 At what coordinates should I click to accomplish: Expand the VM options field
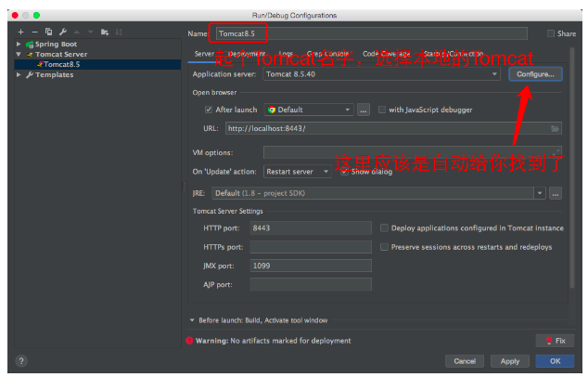click(556, 151)
